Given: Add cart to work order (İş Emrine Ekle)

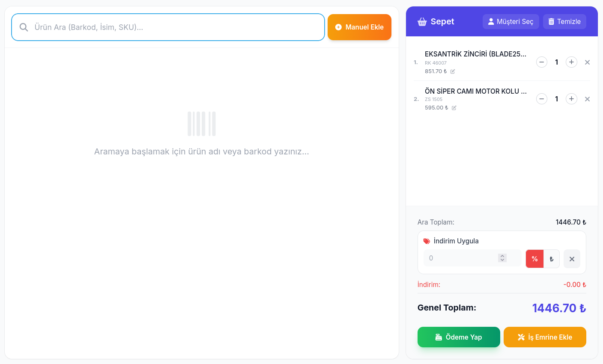Looking at the screenshot, I should click(x=545, y=337).
